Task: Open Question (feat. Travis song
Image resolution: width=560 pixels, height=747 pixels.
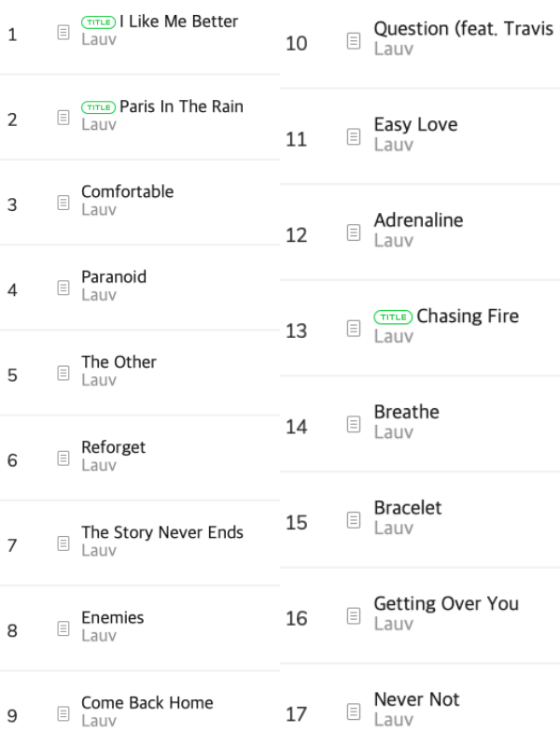Action: pos(466,29)
